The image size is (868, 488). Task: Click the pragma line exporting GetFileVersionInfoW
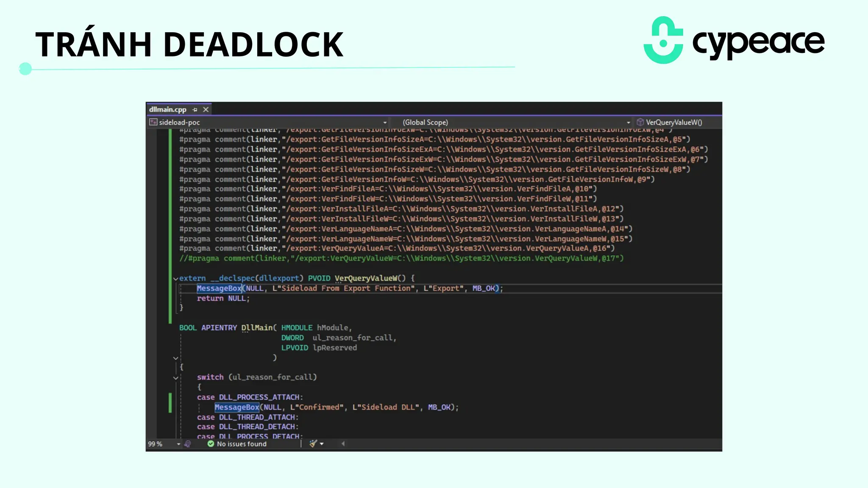click(x=417, y=179)
